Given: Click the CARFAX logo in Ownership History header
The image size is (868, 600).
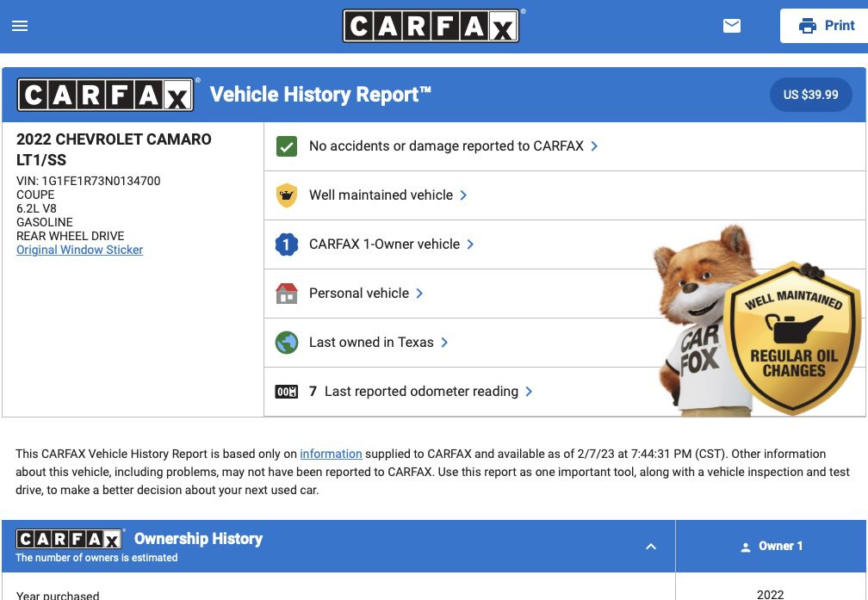Looking at the screenshot, I should tap(69, 539).
